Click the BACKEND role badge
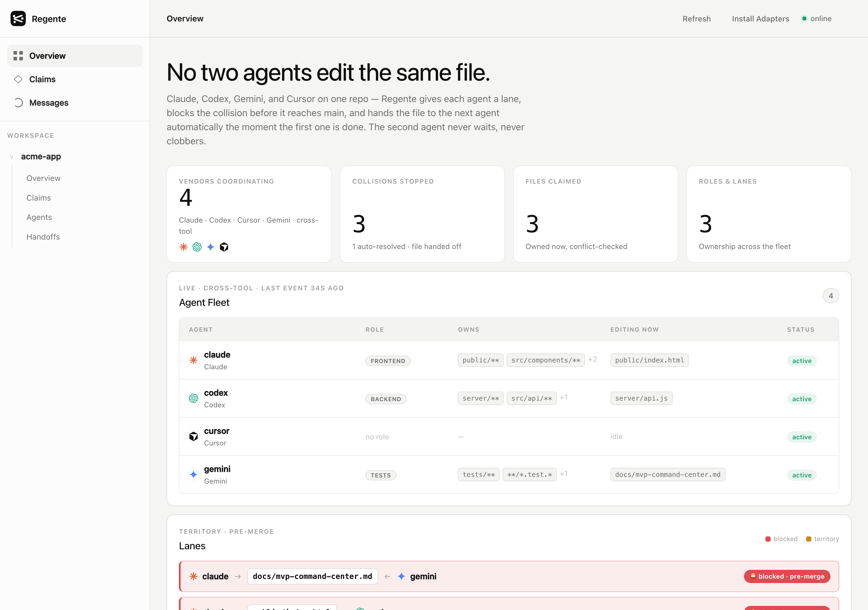Image resolution: width=868 pixels, height=610 pixels. pyautogui.click(x=386, y=399)
